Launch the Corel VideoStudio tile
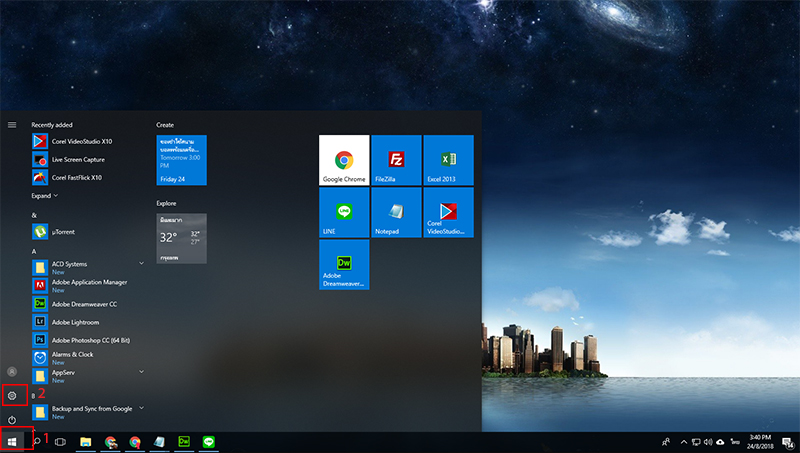 point(448,212)
